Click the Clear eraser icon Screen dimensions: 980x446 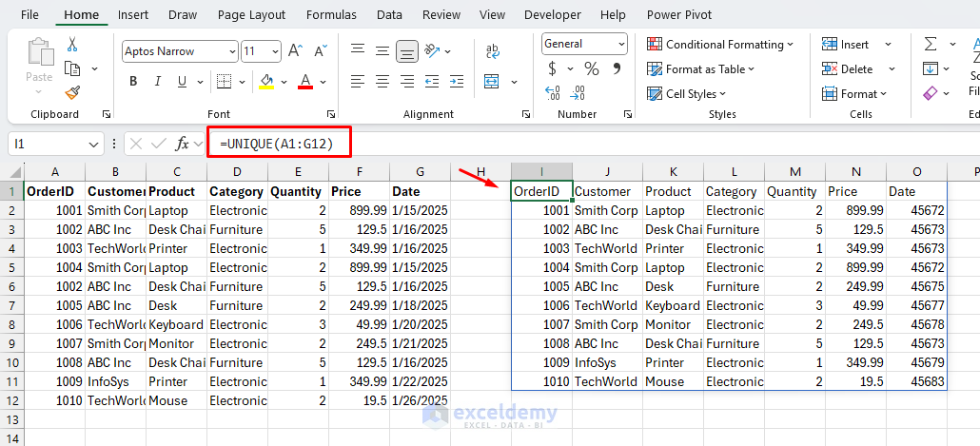pyautogui.click(x=931, y=93)
